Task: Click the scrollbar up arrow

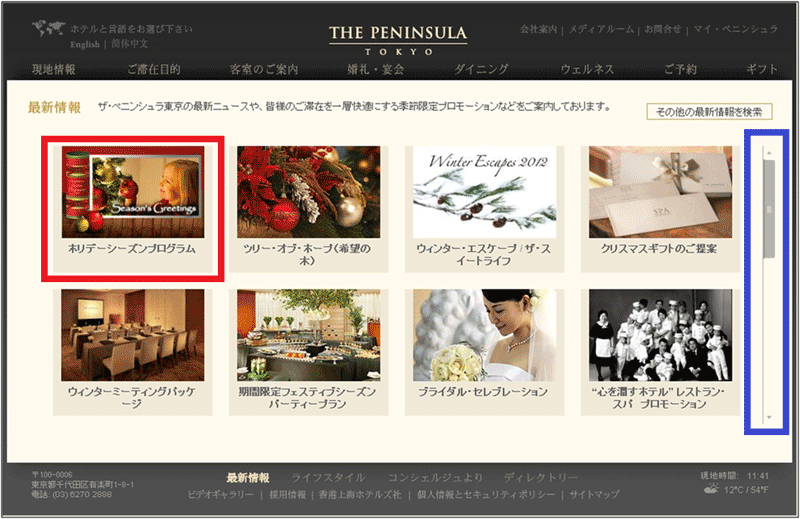Action: [x=769, y=153]
